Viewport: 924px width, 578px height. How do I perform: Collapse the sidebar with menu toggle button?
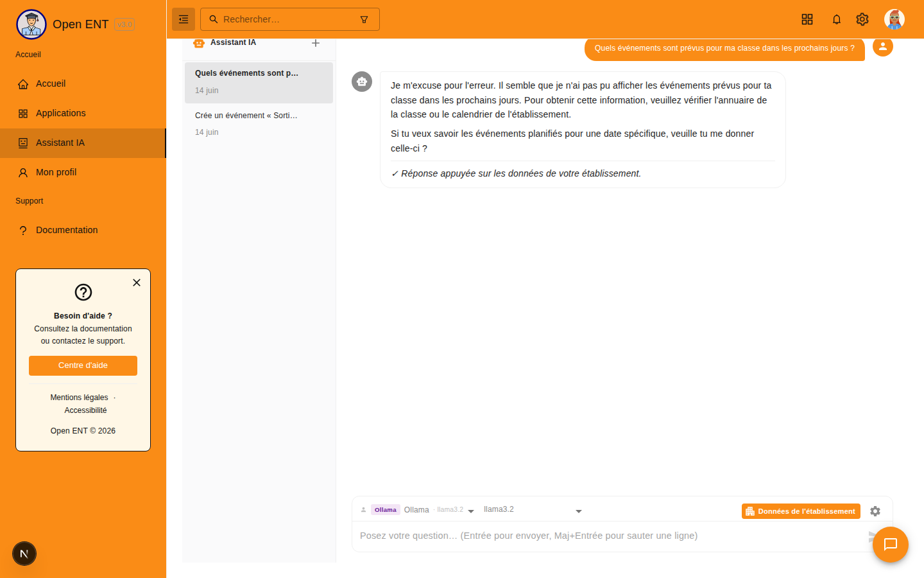184,19
